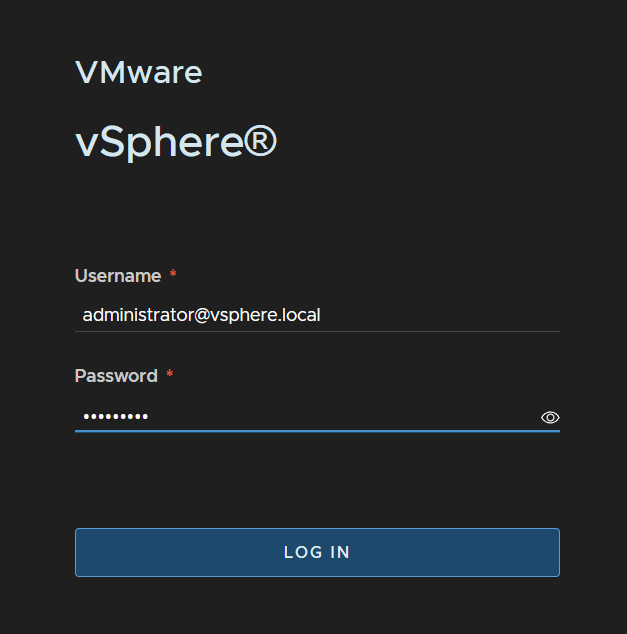The image size is (627, 634).
Task: Click the gray underline below the Username field
Action: click(317, 332)
